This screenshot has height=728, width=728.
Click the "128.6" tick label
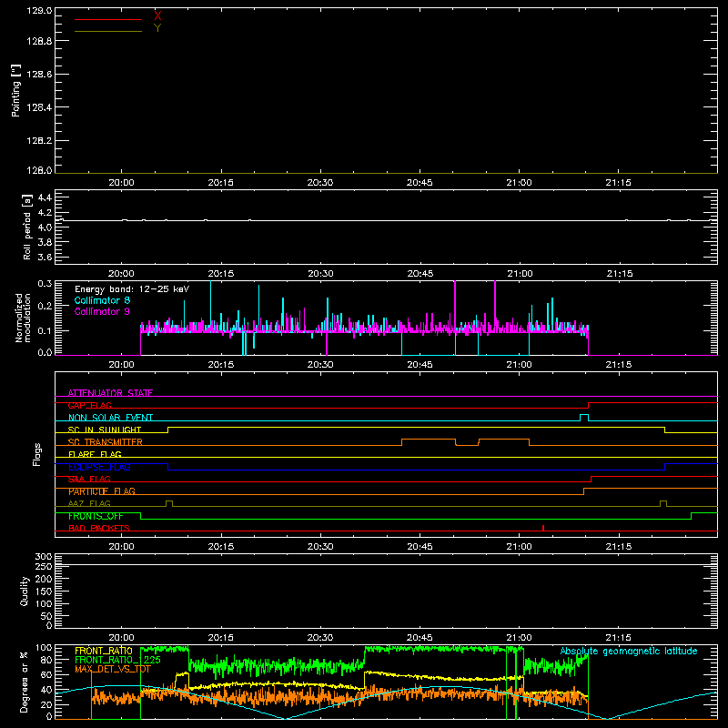(39, 75)
